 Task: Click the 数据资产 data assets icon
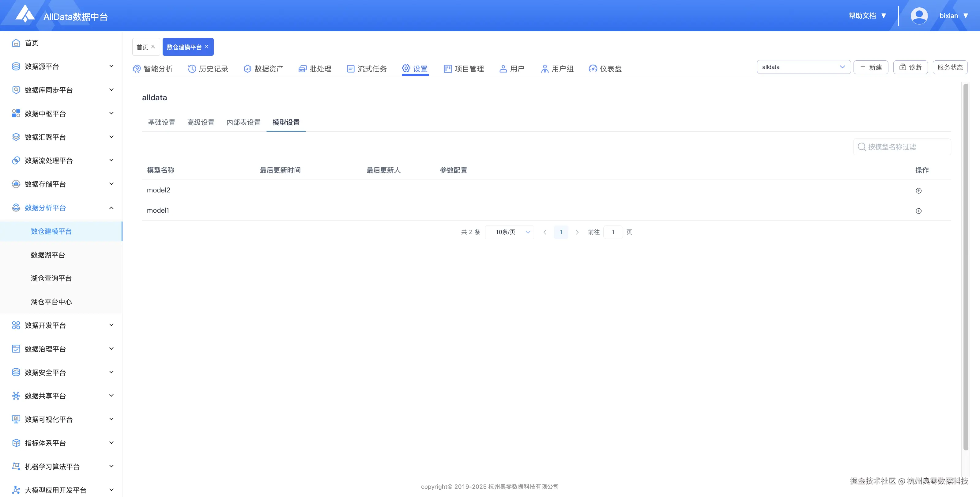[x=247, y=69]
